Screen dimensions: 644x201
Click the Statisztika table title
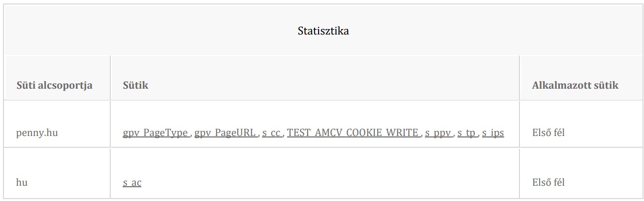point(323,31)
